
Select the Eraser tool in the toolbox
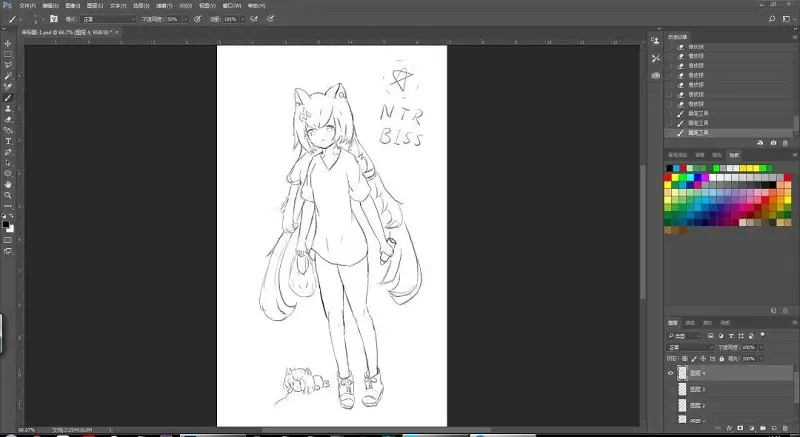point(8,119)
